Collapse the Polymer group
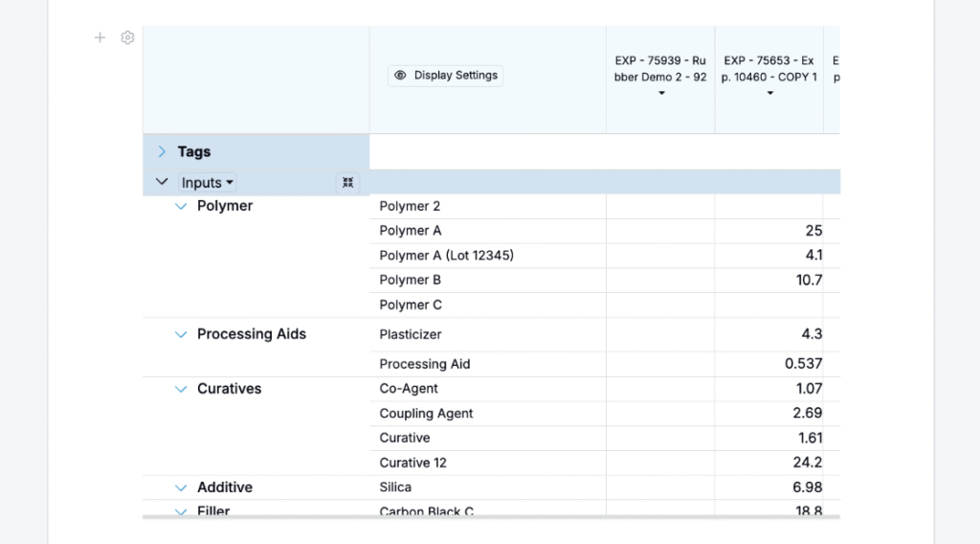980x544 pixels. 181,206
